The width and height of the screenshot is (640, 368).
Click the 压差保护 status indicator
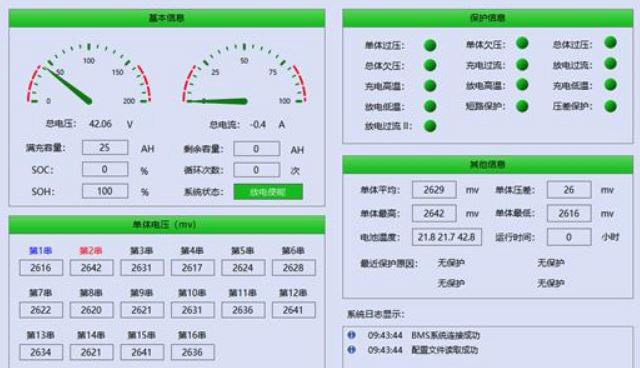point(610,106)
